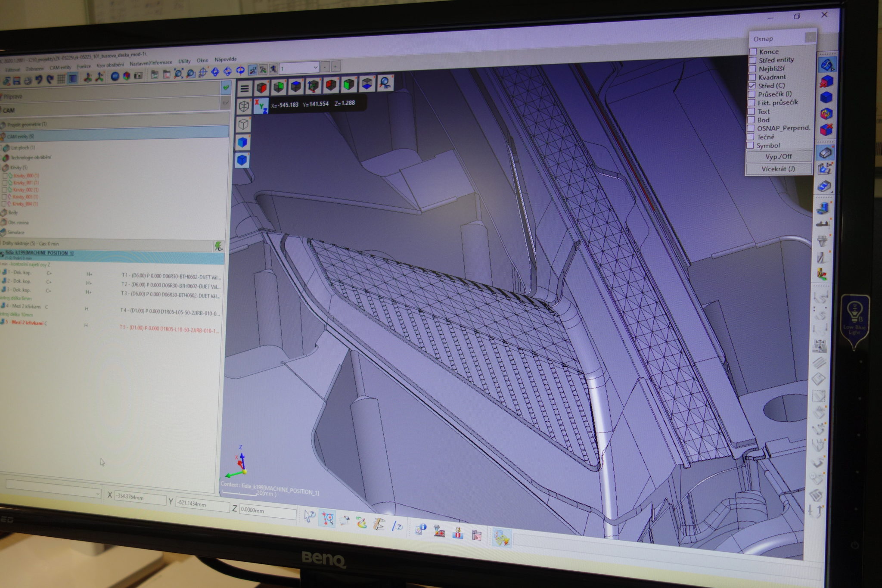This screenshot has width=882, height=588.
Task: Click the green checkmark next to Příprava
Action: 226,87
